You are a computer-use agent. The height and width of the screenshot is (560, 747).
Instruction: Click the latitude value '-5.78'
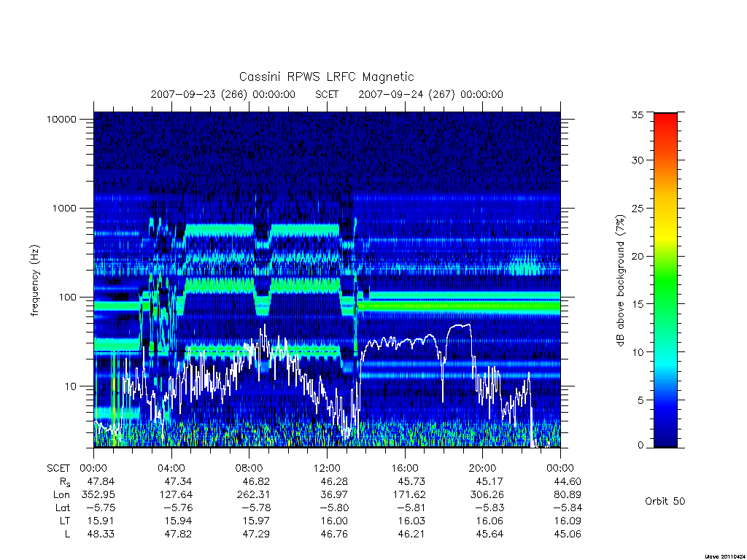[256, 508]
